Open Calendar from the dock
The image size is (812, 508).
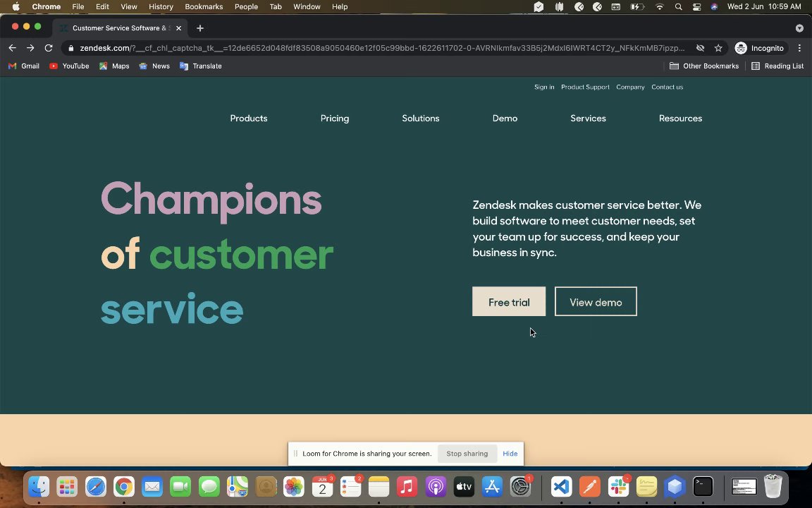point(322,487)
